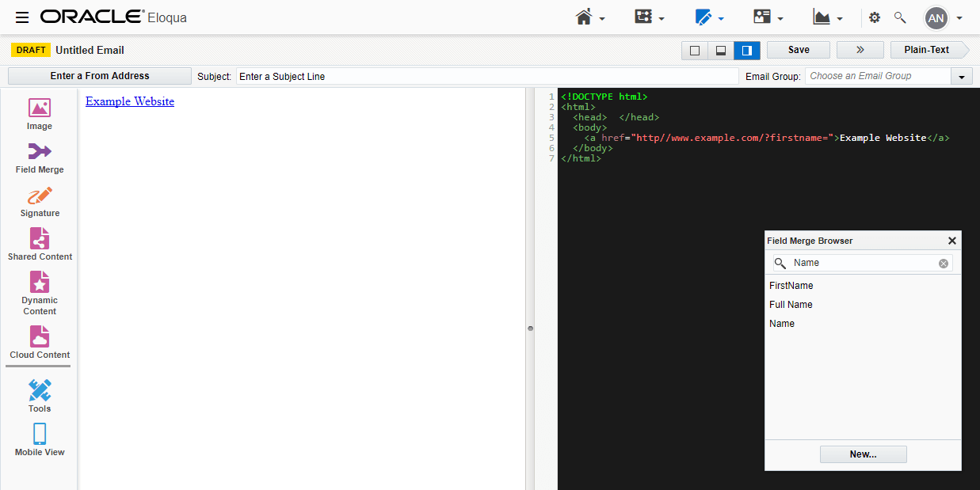Open the Tools panel

[39, 395]
